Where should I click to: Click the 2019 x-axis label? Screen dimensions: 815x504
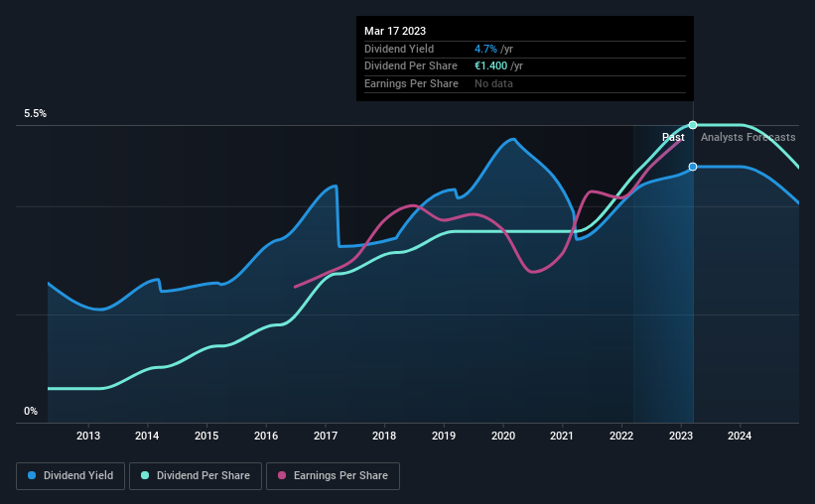[444, 436]
